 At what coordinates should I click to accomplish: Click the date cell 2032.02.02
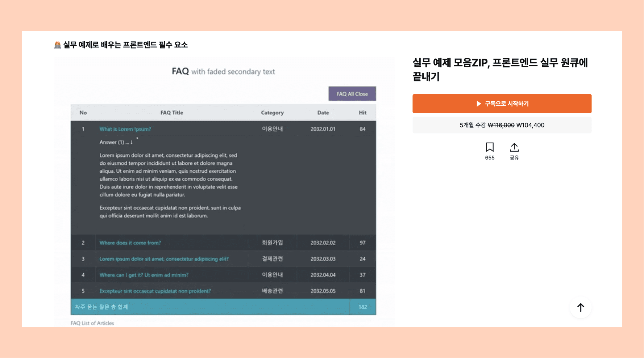coord(323,243)
